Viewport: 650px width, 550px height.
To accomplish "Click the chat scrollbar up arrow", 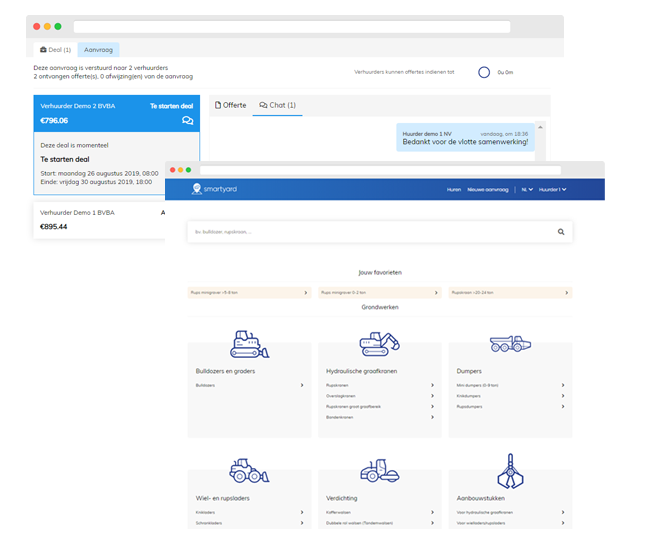I will 540,127.
